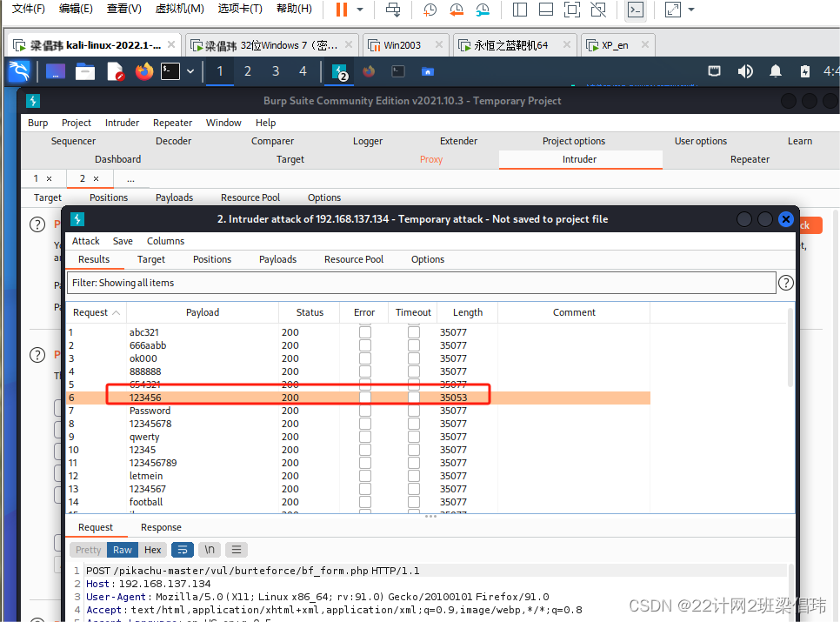Click the send Ctrl+Alt+Del VMware icon
The height and width of the screenshot is (622, 840).
click(x=393, y=10)
